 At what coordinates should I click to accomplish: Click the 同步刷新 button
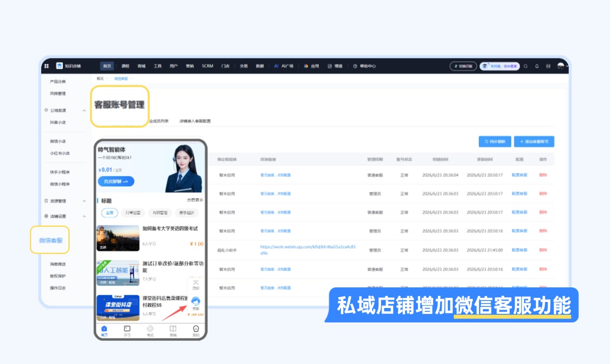(x=495, y=141)
